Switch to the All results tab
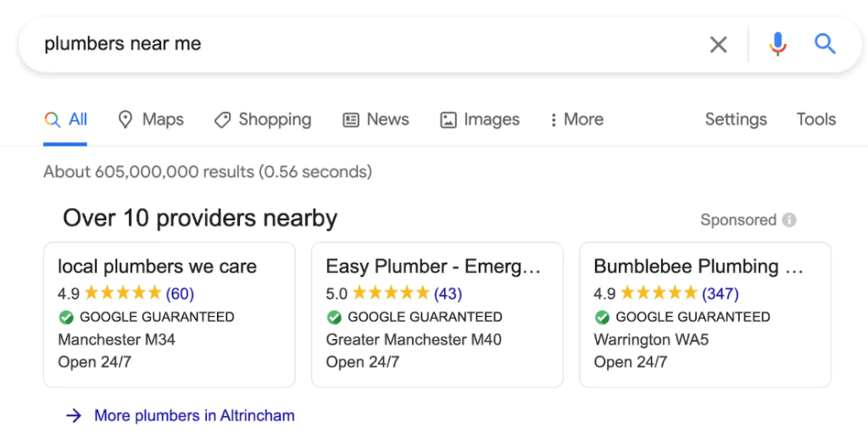The height and width of the screenshot is (439, 868). pos(65,119)
